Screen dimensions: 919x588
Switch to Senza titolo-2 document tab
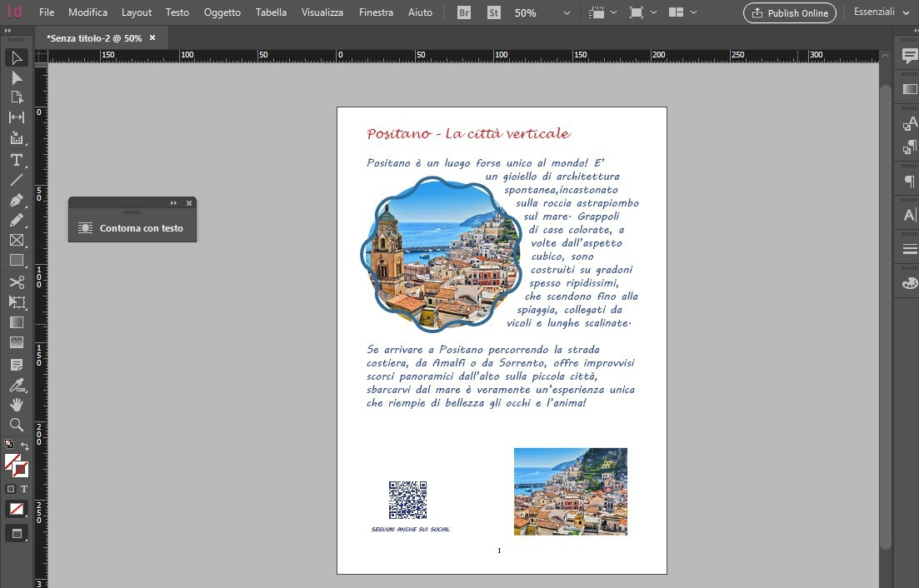pyautogui.click(x=94, y=38)
